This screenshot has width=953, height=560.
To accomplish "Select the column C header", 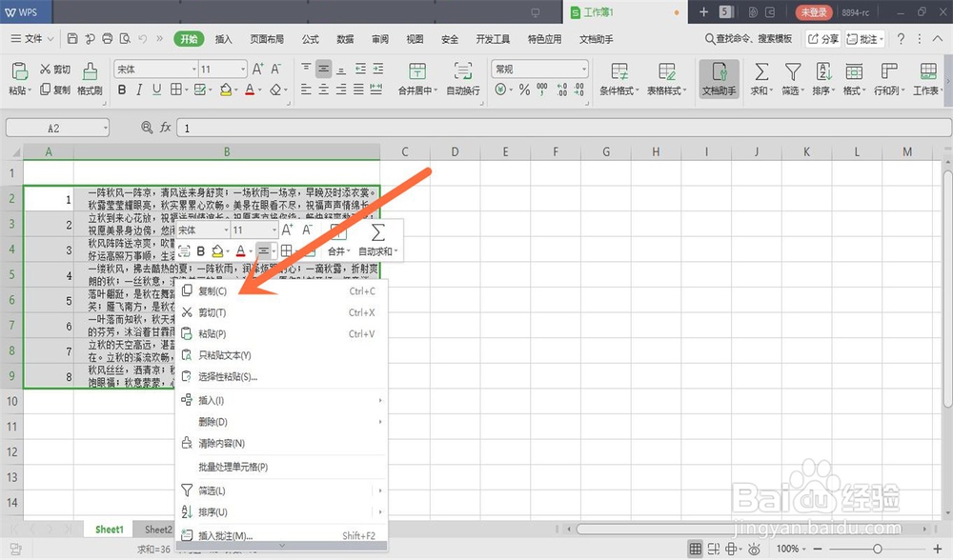I will coord(405,151).
